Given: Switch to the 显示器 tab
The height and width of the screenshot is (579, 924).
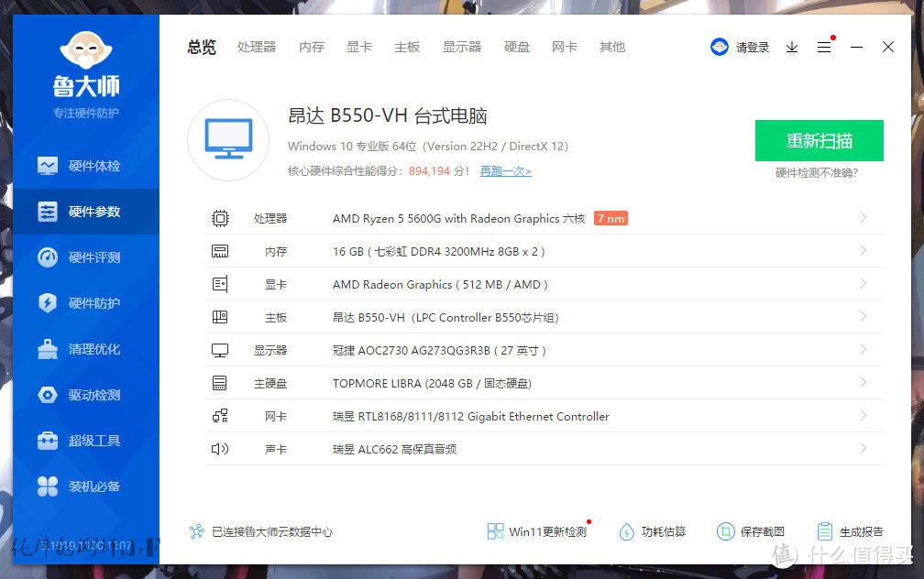Looking at the screenshot, I should pos(462,47).
